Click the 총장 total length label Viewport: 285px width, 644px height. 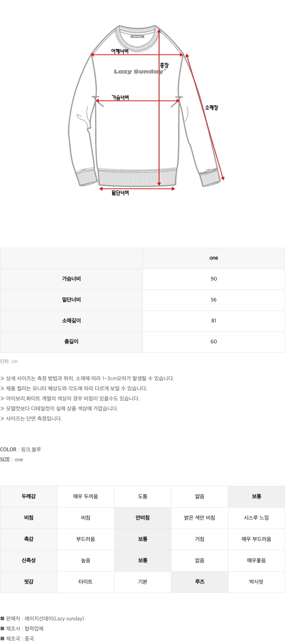[x=164, y=66]
